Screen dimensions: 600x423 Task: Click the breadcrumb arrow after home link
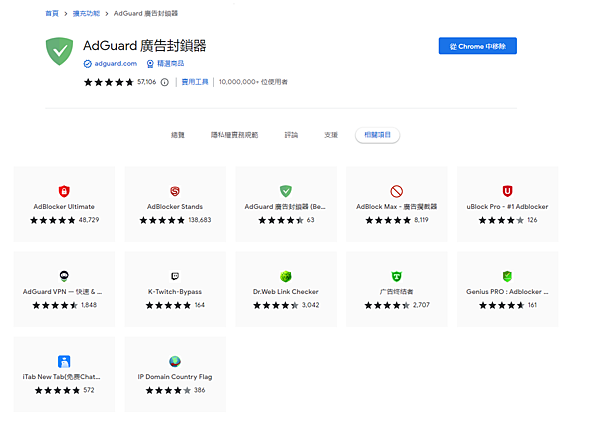click(66, 14)
